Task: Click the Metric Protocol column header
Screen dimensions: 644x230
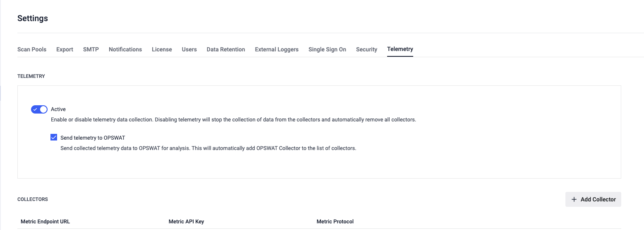Action: pyautogui.click(x=335, y=222)
